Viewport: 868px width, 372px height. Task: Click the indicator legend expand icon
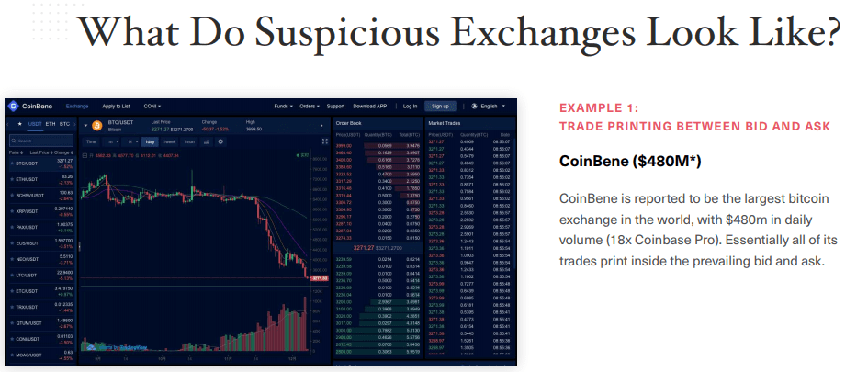tap(85, 154)
